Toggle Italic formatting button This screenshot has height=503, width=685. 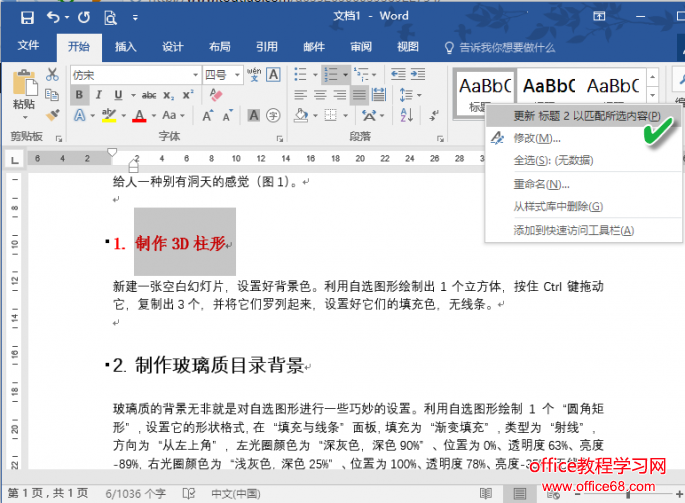pyautogui.click(x=99, y=95)
